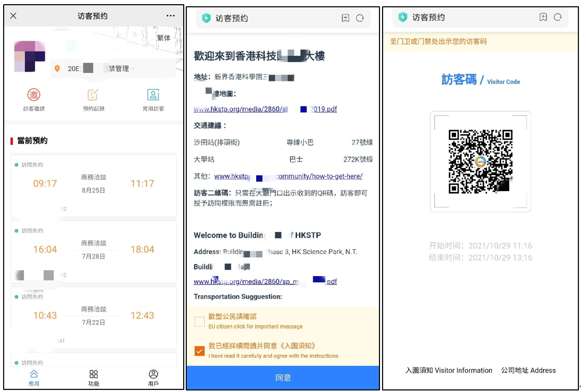Tap the visitor QR code image

point(481,161)
